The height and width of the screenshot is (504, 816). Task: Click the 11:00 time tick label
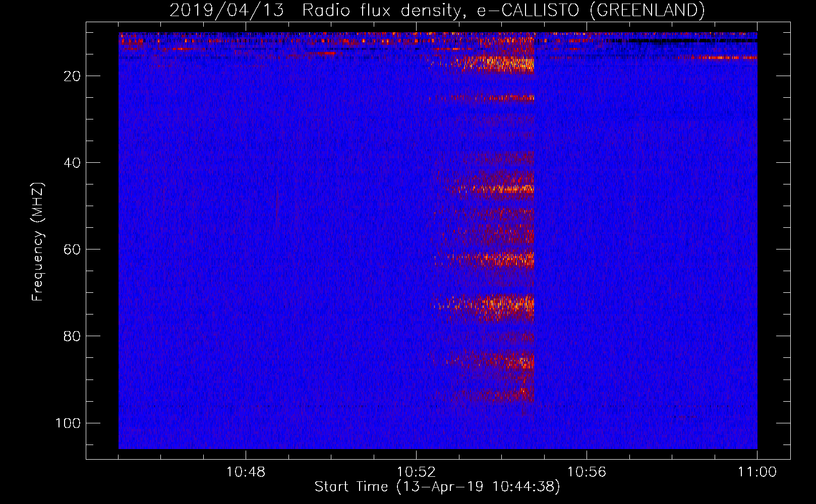[x=757, y=472]
